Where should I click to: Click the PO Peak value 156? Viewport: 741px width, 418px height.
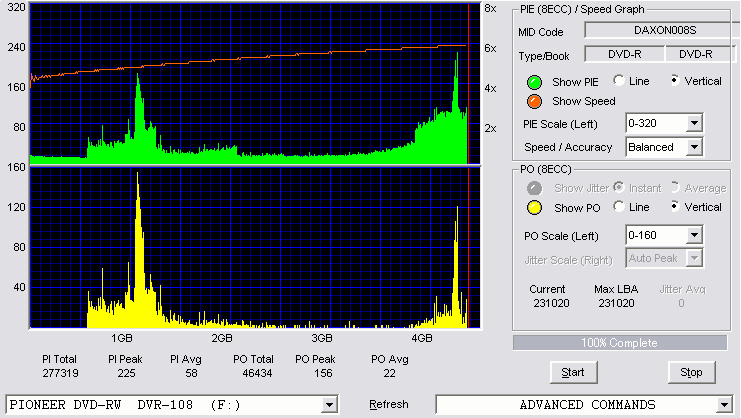pos(323,374)
